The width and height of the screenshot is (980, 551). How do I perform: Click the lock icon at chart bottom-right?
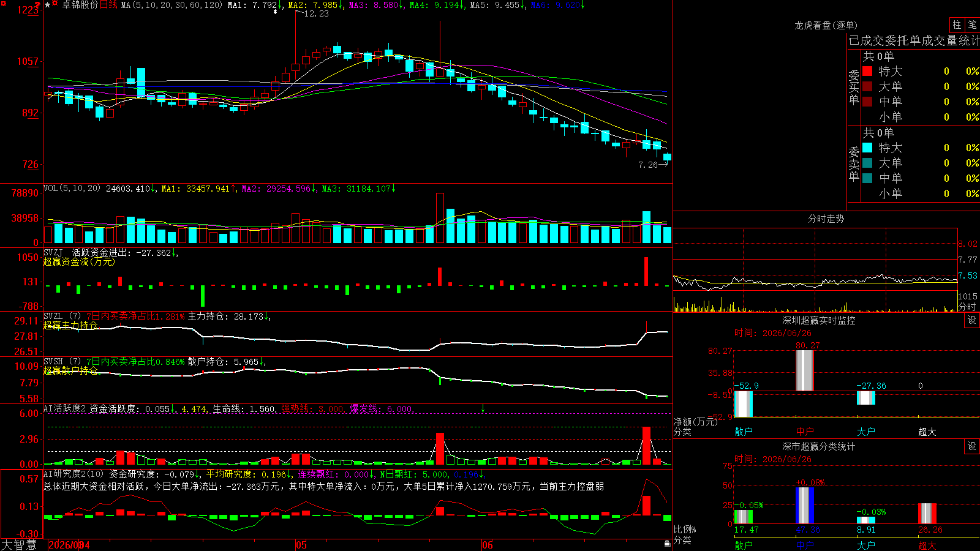[x=668, y=543]
